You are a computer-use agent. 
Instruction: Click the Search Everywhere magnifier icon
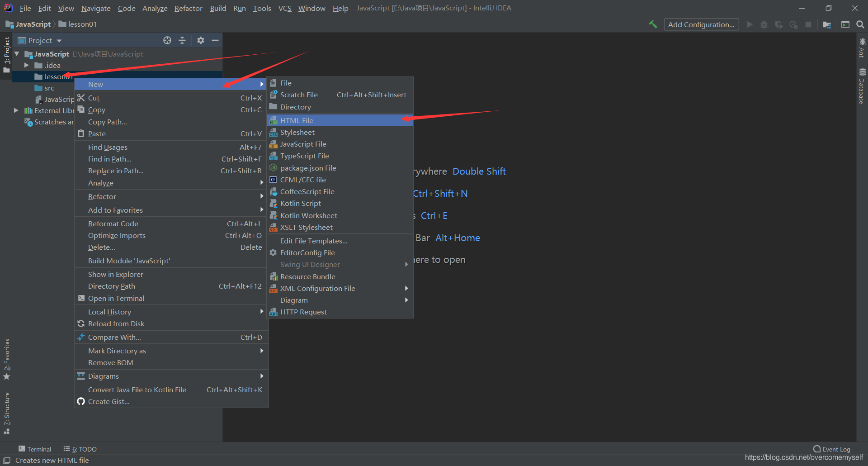[860, 24]
